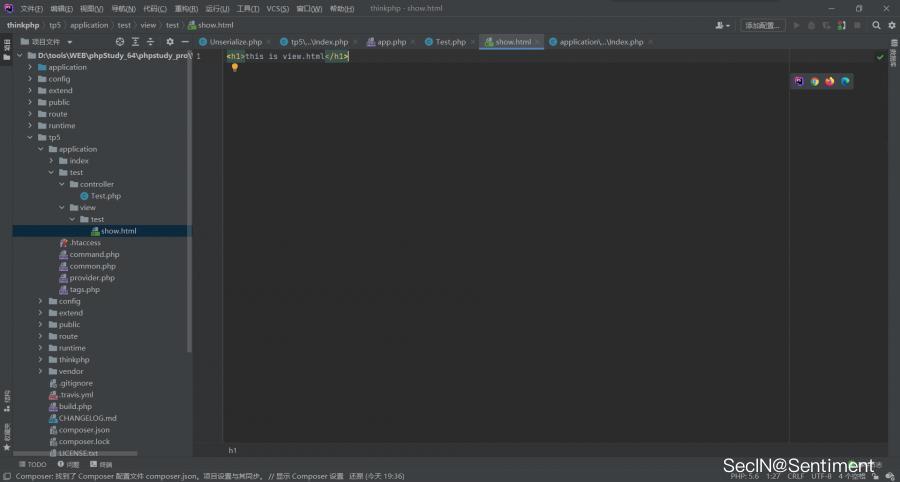
Task: Click the green inspection checkmark indicator
Action: click(880, 57)
